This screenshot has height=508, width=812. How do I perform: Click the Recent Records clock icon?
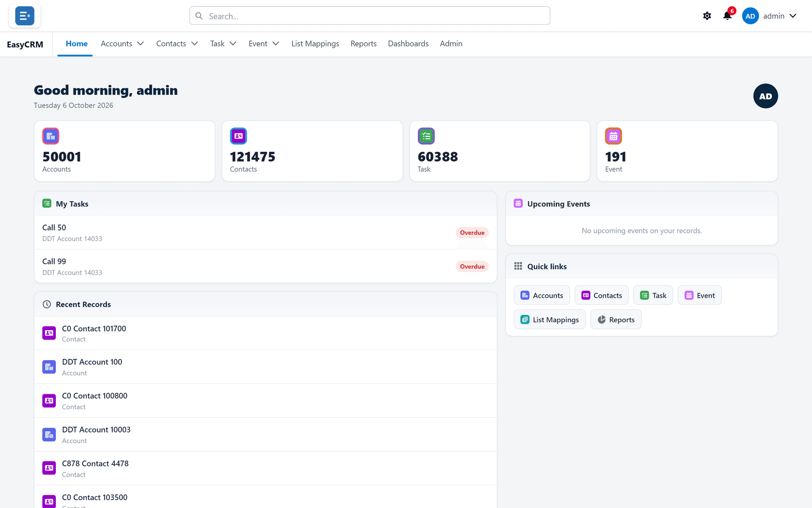point(47,304)
